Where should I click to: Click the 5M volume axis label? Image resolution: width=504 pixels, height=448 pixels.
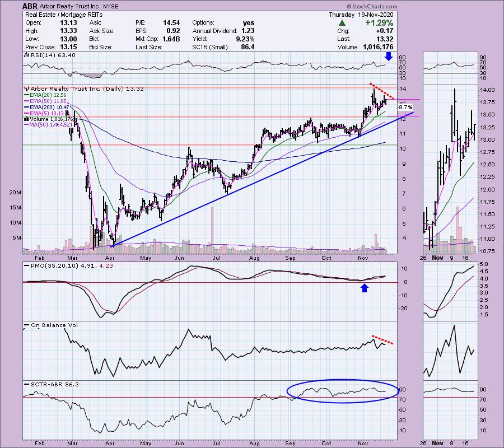click(x=16, y=238)
